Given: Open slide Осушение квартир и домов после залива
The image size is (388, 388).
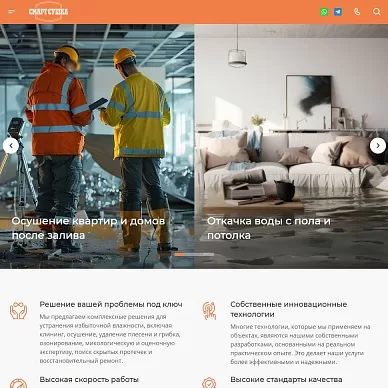Looking at the screenshot, I should coord(88,228).
